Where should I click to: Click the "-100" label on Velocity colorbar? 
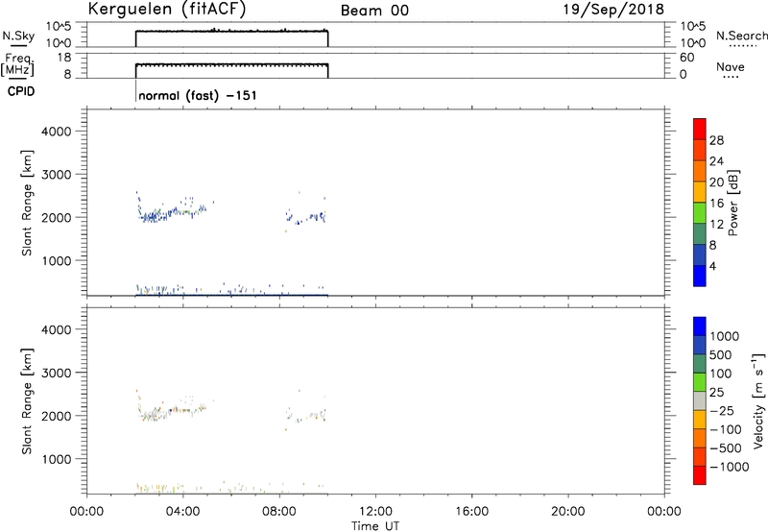726,429
